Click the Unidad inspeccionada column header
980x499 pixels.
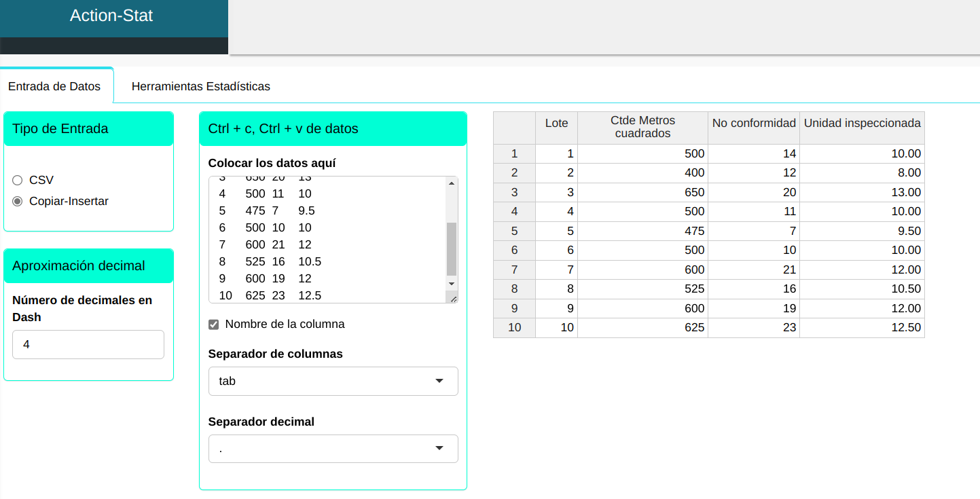coord(862,124)
